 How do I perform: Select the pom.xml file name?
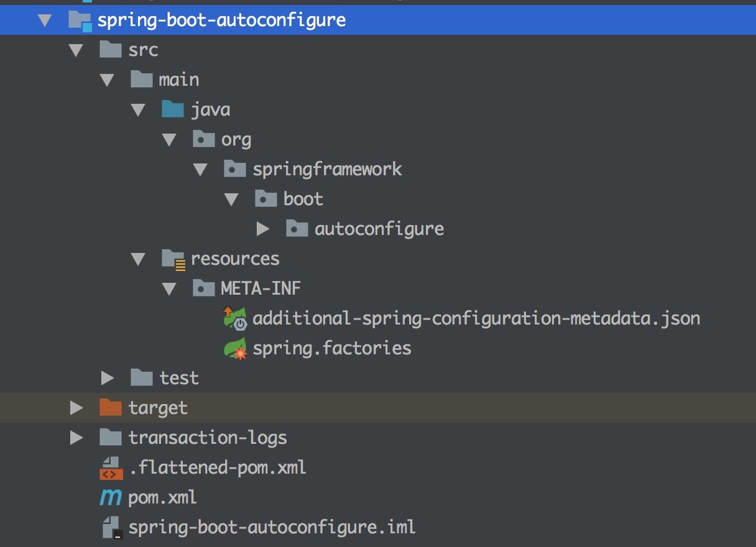(x=162, y=498)
